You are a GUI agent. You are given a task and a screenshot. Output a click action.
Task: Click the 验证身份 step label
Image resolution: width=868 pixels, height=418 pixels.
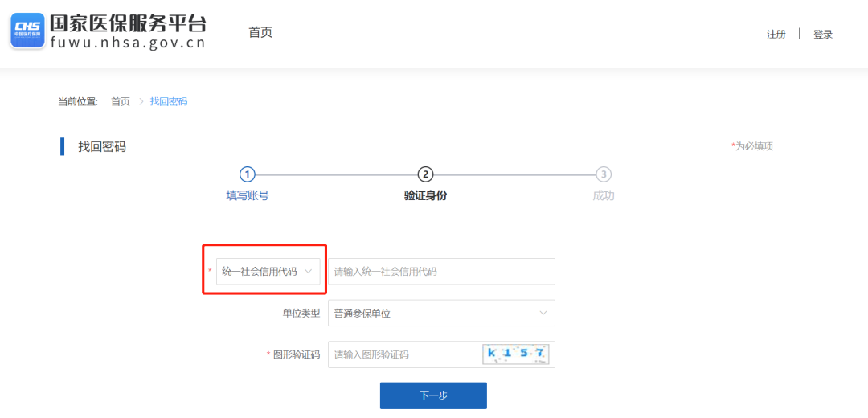tap(425, 195)
